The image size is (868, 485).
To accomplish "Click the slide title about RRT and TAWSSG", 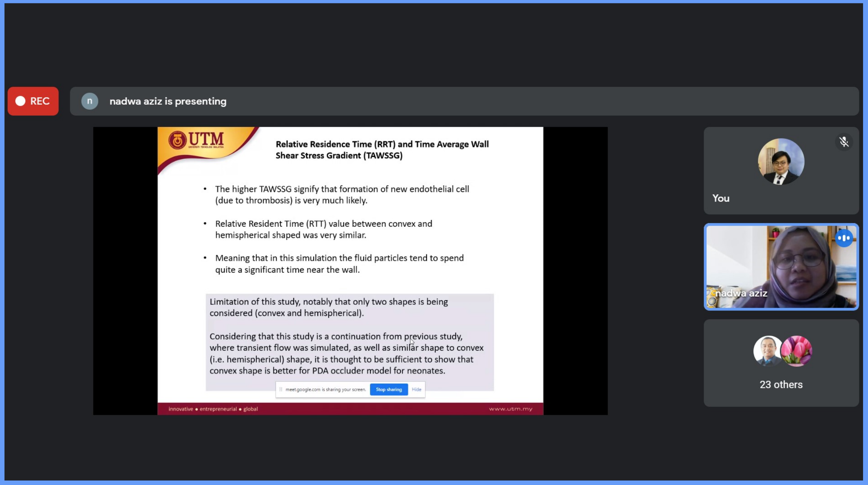I will (382, 150).
